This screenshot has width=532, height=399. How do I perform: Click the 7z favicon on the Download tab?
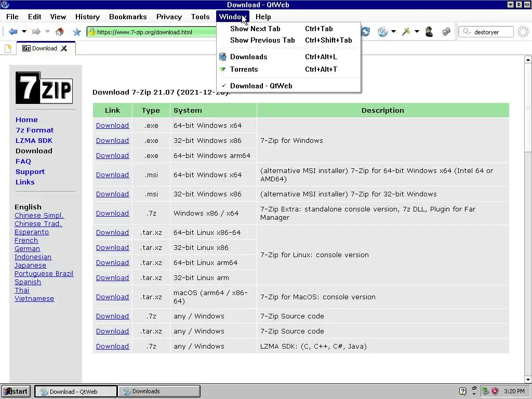(x=26, y=48)
